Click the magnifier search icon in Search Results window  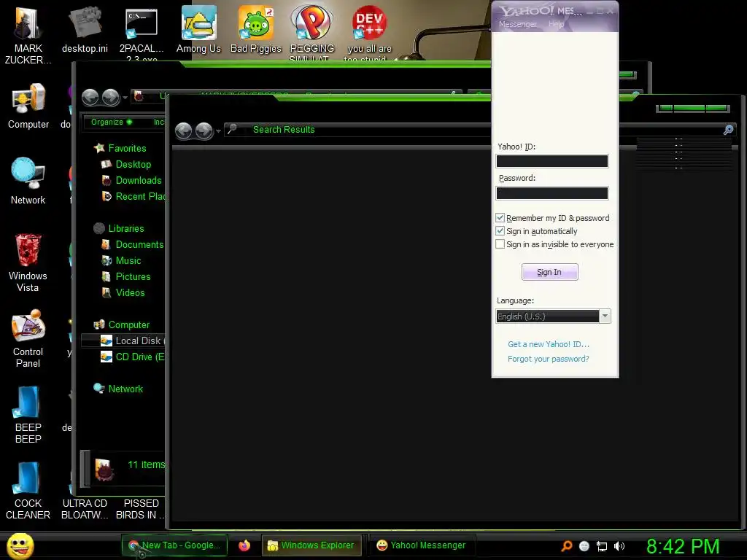pos(729,130)
